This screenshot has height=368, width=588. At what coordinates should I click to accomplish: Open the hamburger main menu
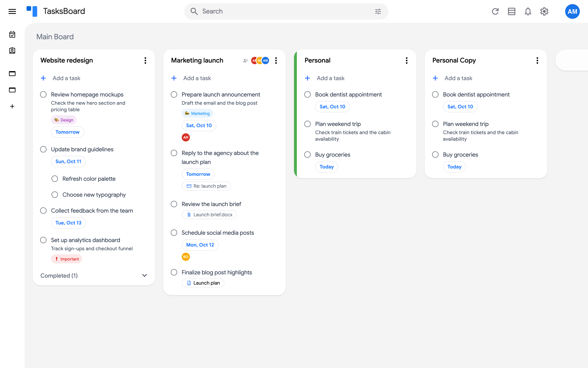pyautogui.click(x=12, y=11)
